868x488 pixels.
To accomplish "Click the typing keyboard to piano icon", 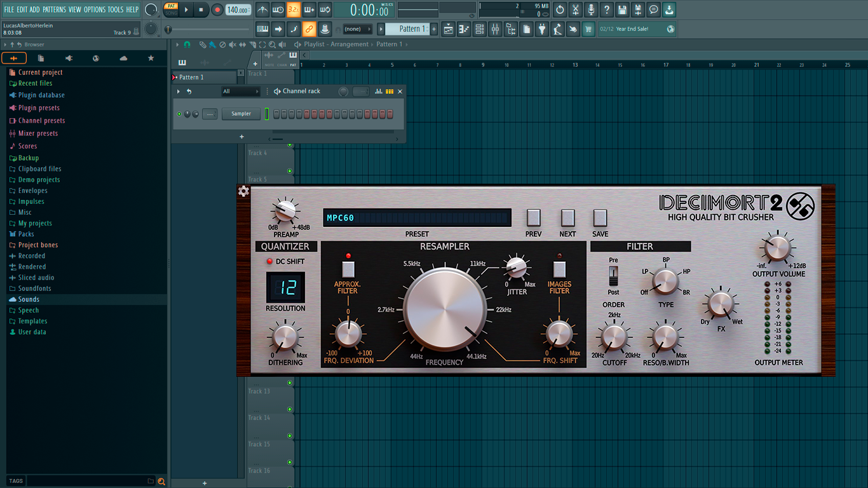I will pyautogui.click(x=262, y=29).
